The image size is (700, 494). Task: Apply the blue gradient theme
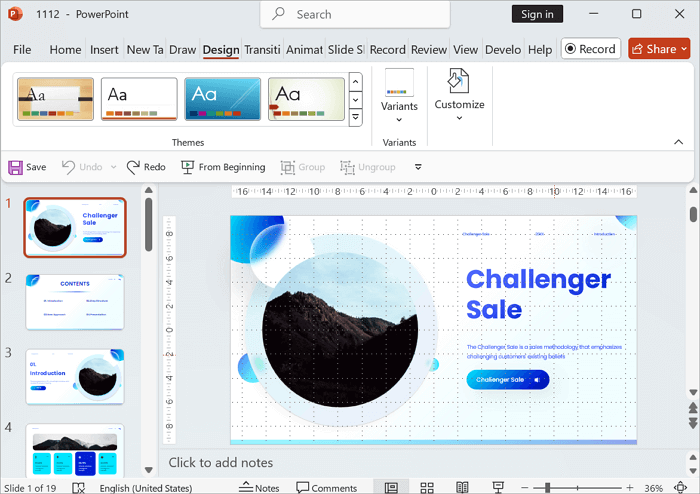pos(222,99)
